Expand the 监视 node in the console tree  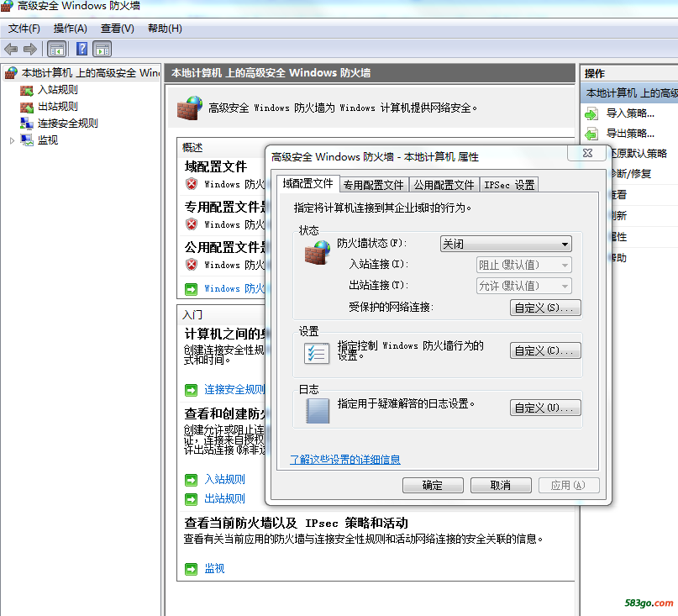(x=12, y=140)
